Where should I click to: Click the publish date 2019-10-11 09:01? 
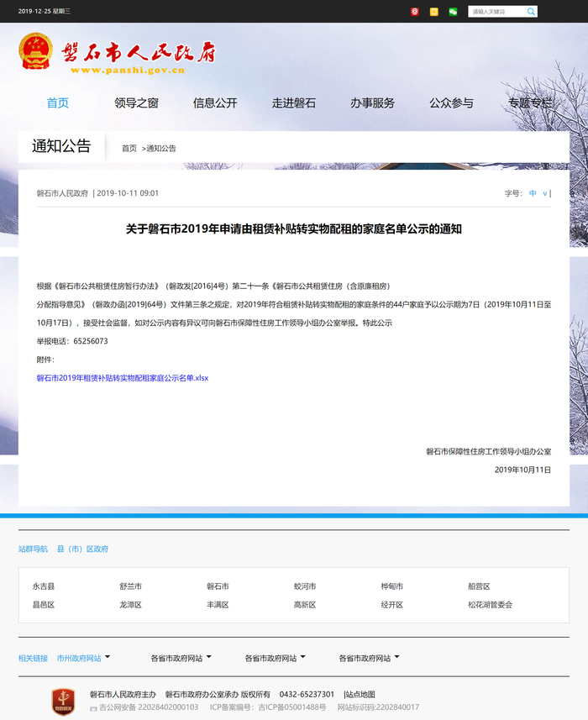click(x=128, y=193)
